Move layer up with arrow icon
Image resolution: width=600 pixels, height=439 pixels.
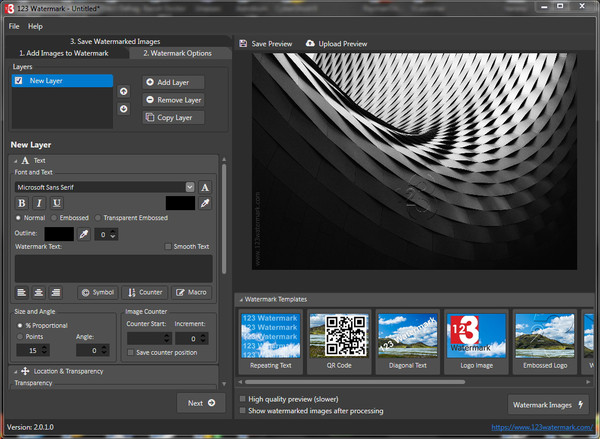[x=124, y=91]
